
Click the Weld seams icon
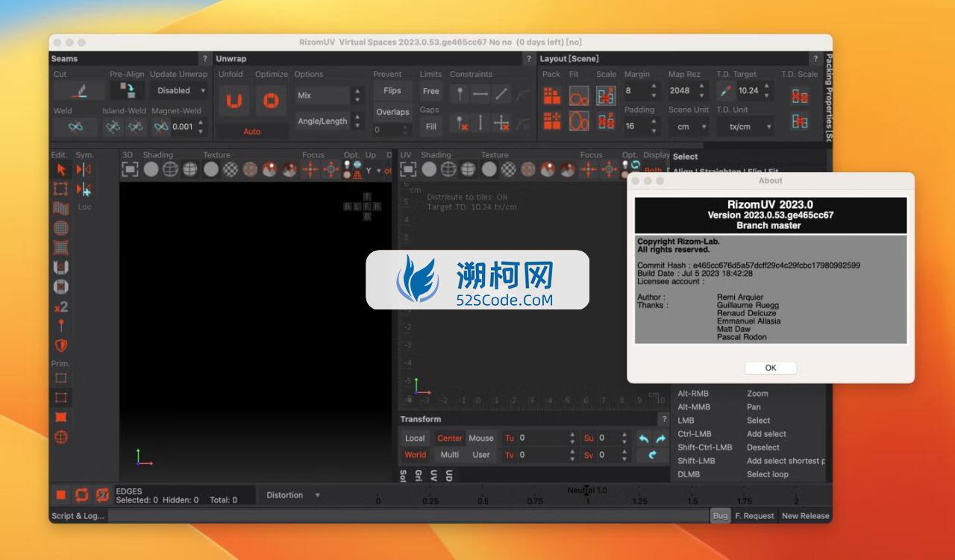75,127
